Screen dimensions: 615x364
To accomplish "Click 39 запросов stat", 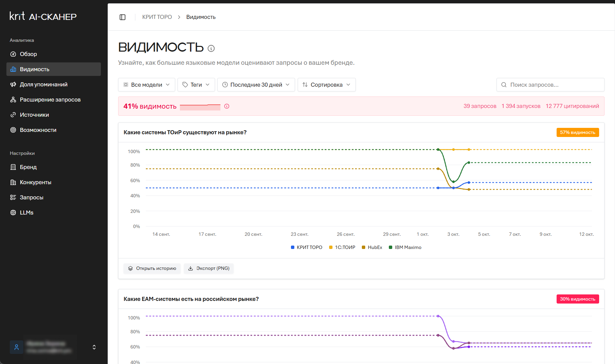I will pos(480,106).
